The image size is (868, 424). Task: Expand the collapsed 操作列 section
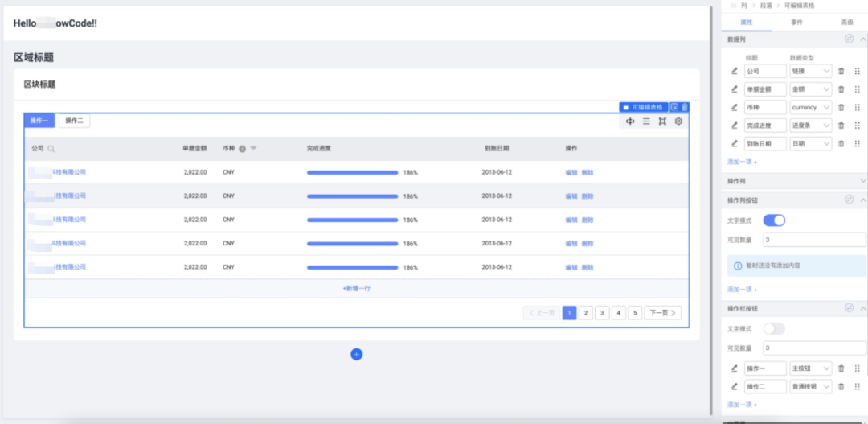pos(862,181)
